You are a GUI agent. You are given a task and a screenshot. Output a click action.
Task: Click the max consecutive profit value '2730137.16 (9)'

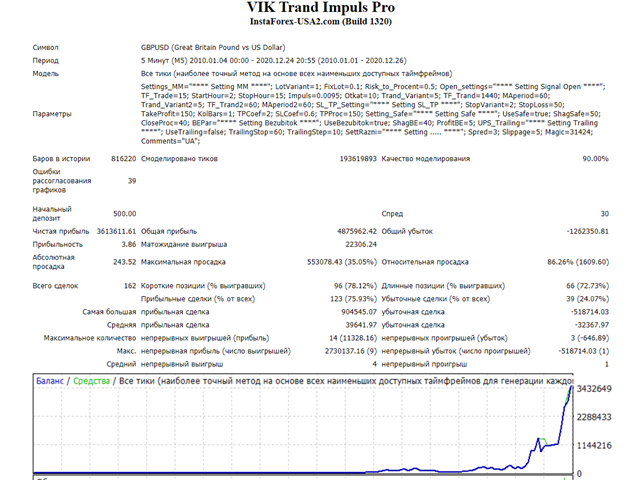351,351
